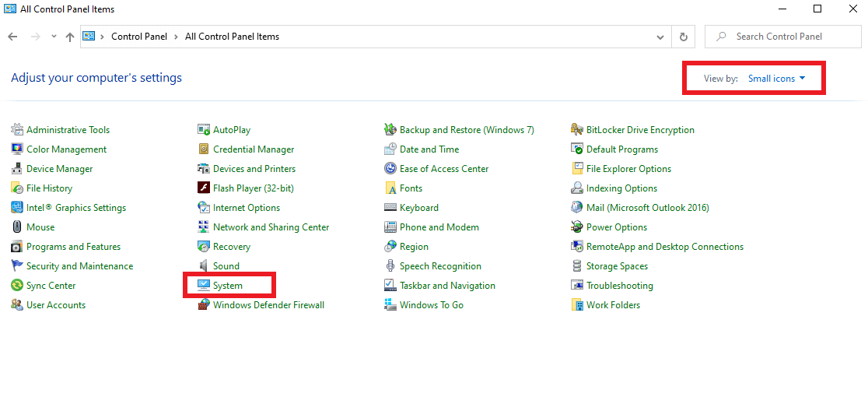The image size is (868, 397).
Task: Open the RemoteApp and Desktop Connections icon
Action: pyautogui.click(x=577, y=247)
